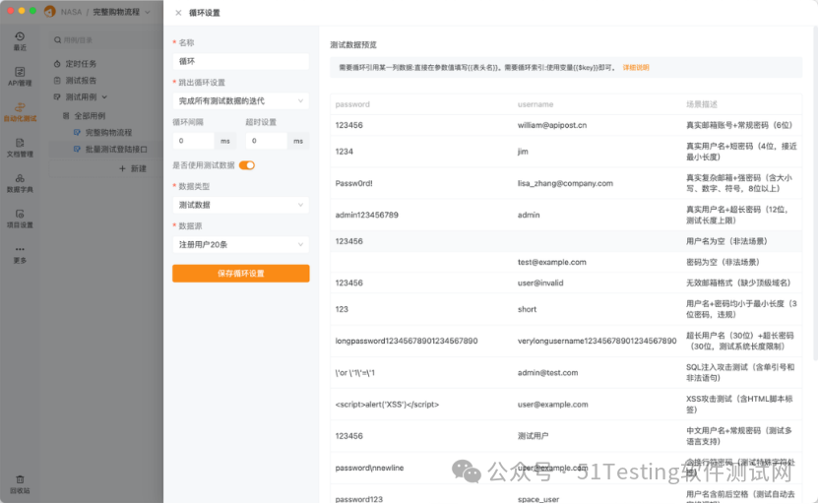Click description 密码为空（非法场景）
818x504 pixels.
(723, 262)
